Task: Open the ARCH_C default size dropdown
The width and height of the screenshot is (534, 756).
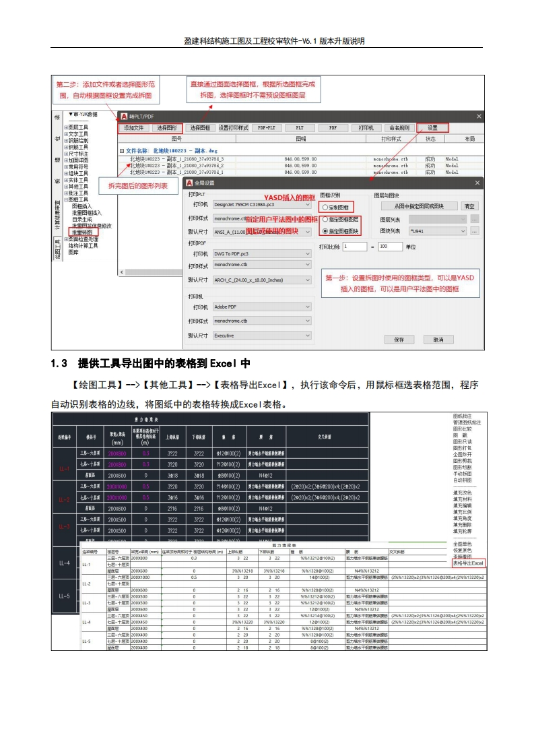Action: [x=262, y=280]
